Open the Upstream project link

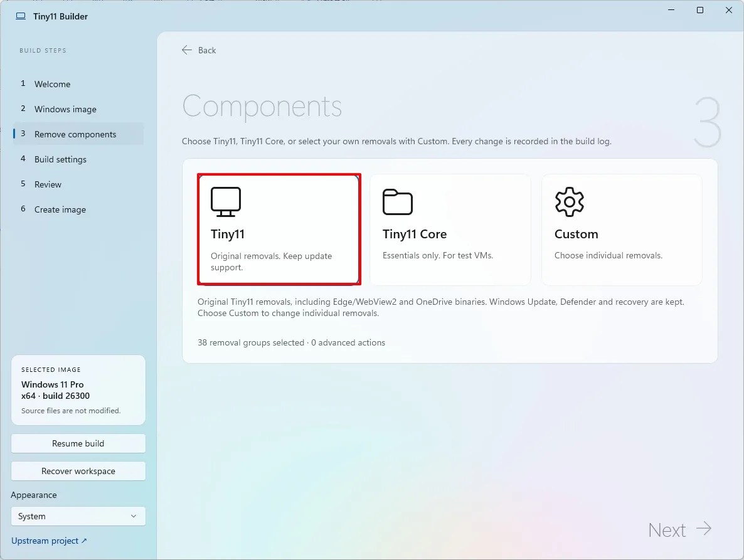point(49,541)
